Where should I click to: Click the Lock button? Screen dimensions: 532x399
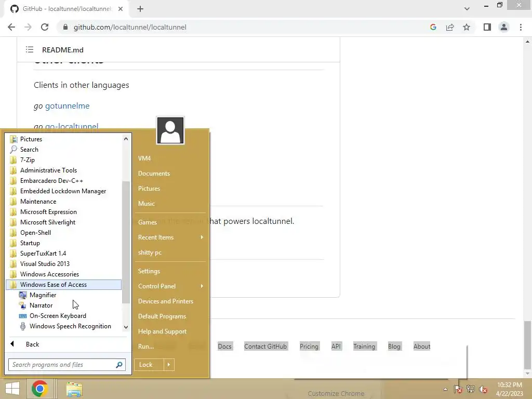[149, 365]
